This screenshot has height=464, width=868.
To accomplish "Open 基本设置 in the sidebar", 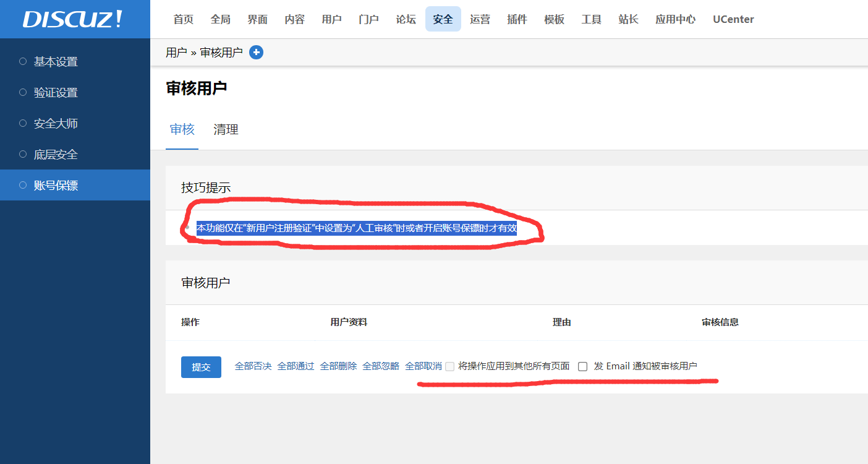I will 56,62.
